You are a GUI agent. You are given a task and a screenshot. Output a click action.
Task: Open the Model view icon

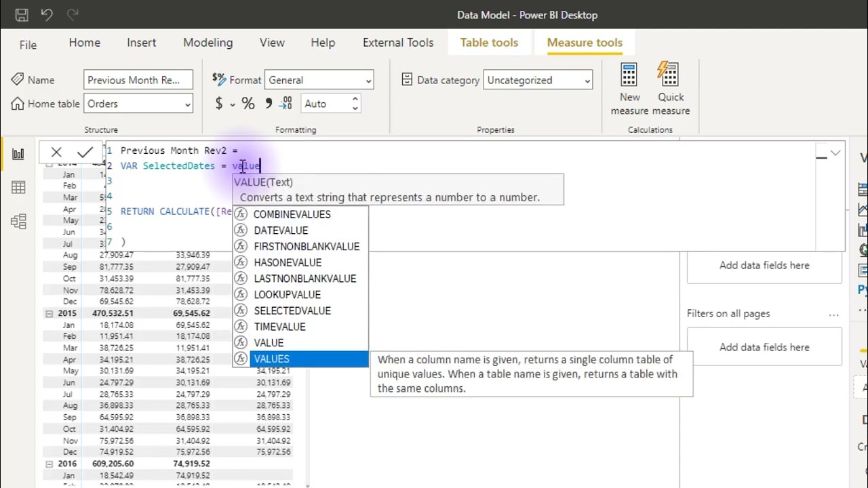(18, 221)
